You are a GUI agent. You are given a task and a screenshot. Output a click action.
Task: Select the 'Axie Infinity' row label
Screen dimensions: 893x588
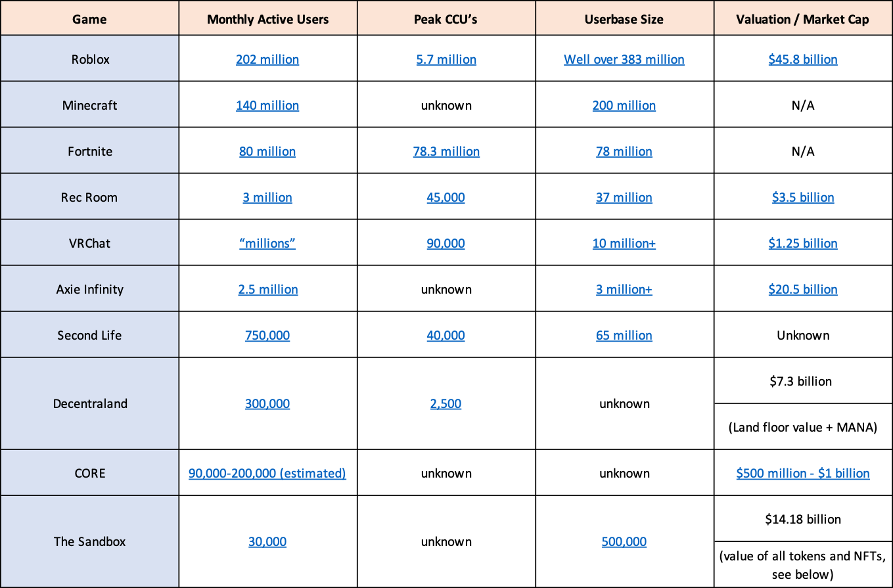point(89,289)
